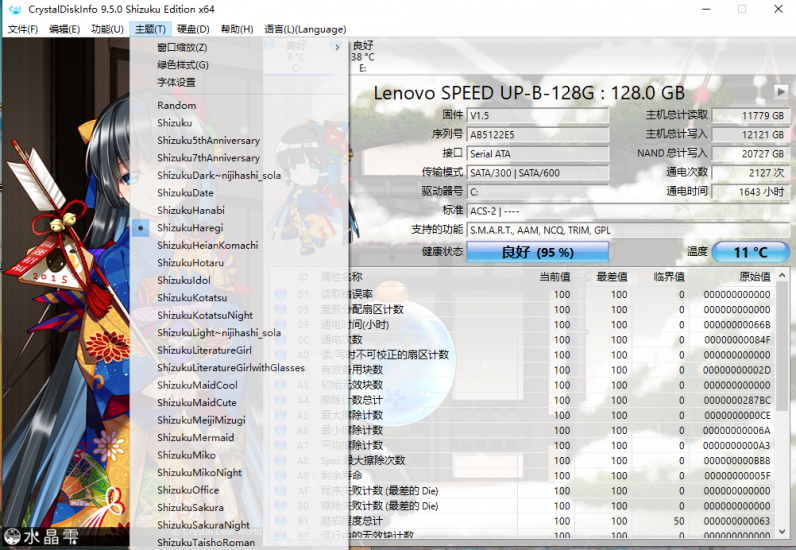This screenshot has width=796, height=550.
Task: Choose ShizukuLight~nijihashi_sola theme
Action: [239, 333]
